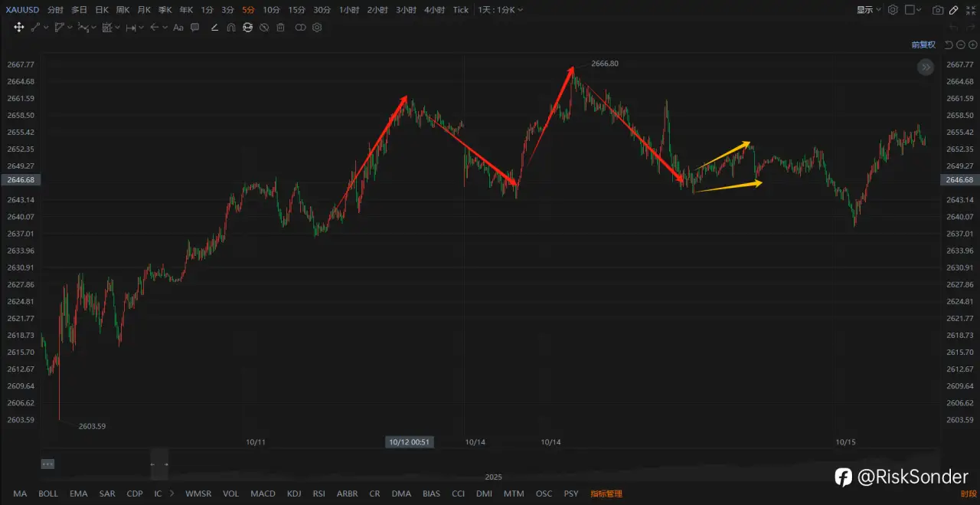Screen dimensions: 980x505
Task: Click the eraser tool icon
Action: [214, 27]
